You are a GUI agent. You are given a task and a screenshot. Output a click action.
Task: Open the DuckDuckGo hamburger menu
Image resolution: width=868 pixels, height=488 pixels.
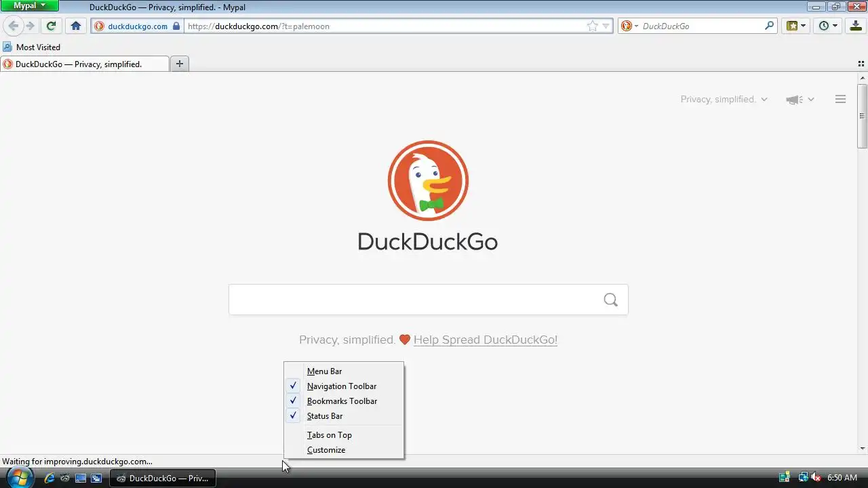(x=840, y=99)
